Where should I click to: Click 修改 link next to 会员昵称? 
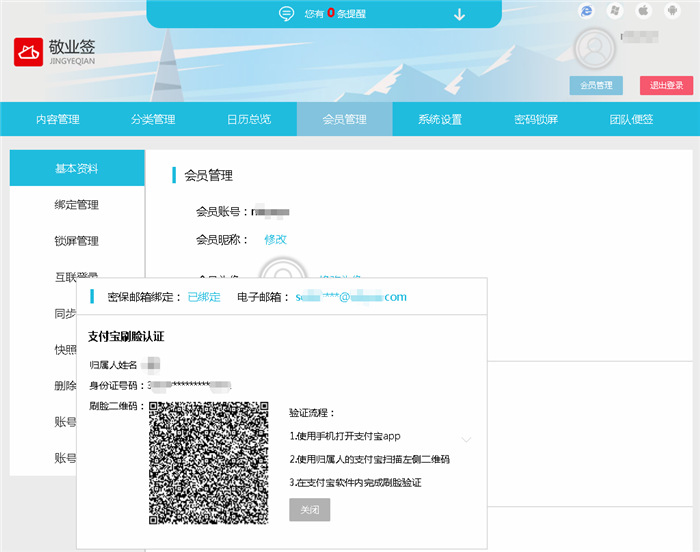click(275, 239)
